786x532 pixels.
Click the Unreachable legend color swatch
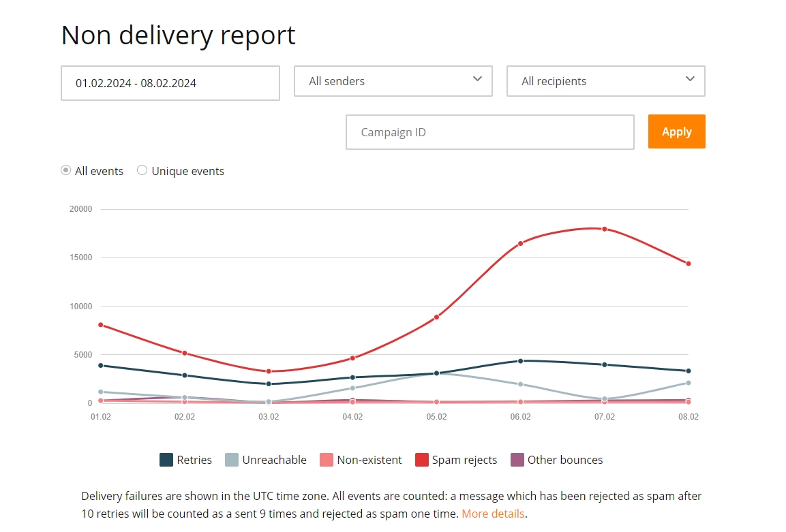click(232, 460)
